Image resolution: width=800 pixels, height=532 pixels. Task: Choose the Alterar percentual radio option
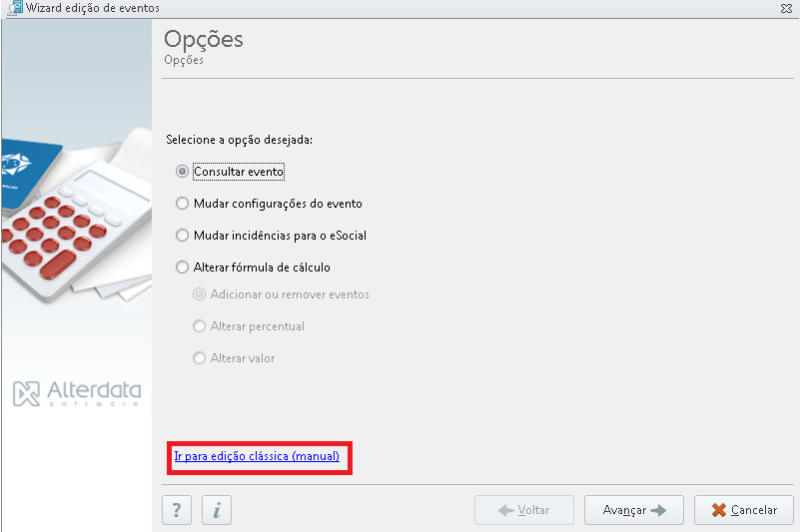pos(199,326)
